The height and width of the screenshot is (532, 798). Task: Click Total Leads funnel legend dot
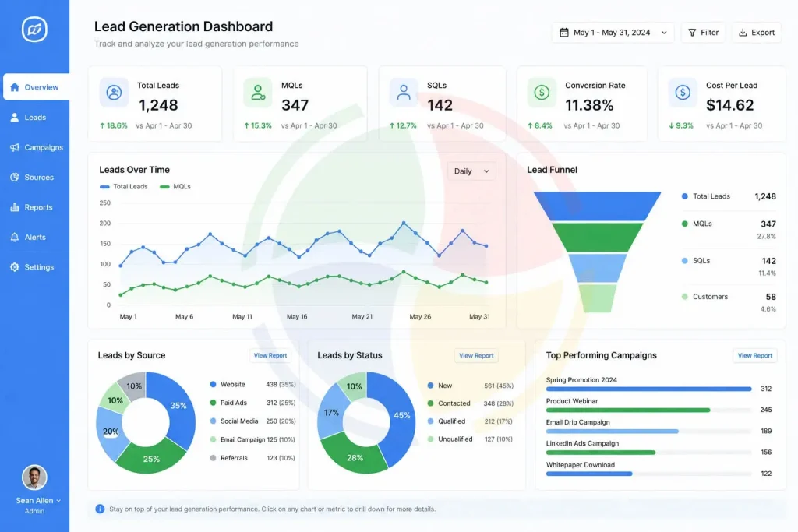coord(684,196)
